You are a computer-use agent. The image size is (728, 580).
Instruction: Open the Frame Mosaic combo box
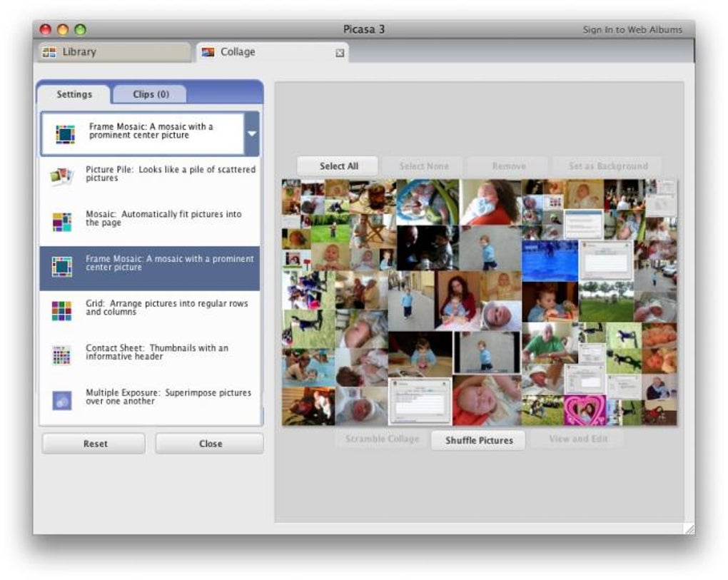pyautogui.click(x=150, y=133)
